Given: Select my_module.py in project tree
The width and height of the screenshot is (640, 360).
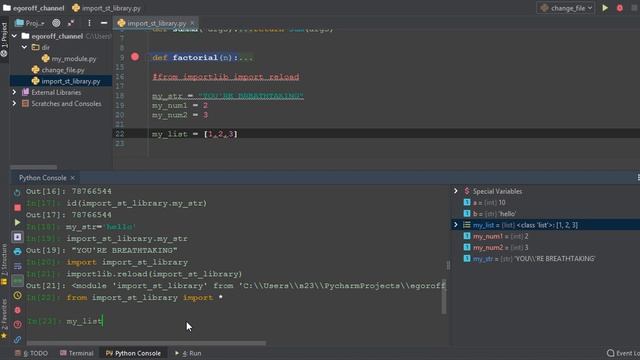Looking at the screenshot, I should point(69,59).
